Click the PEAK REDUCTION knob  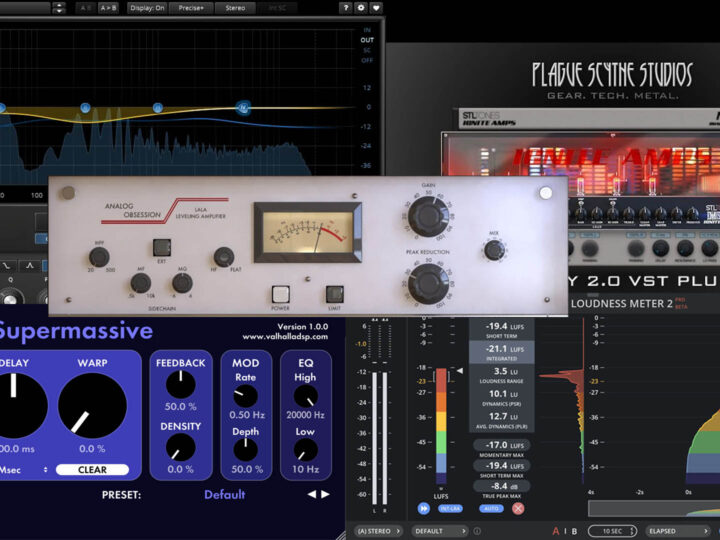428,283
